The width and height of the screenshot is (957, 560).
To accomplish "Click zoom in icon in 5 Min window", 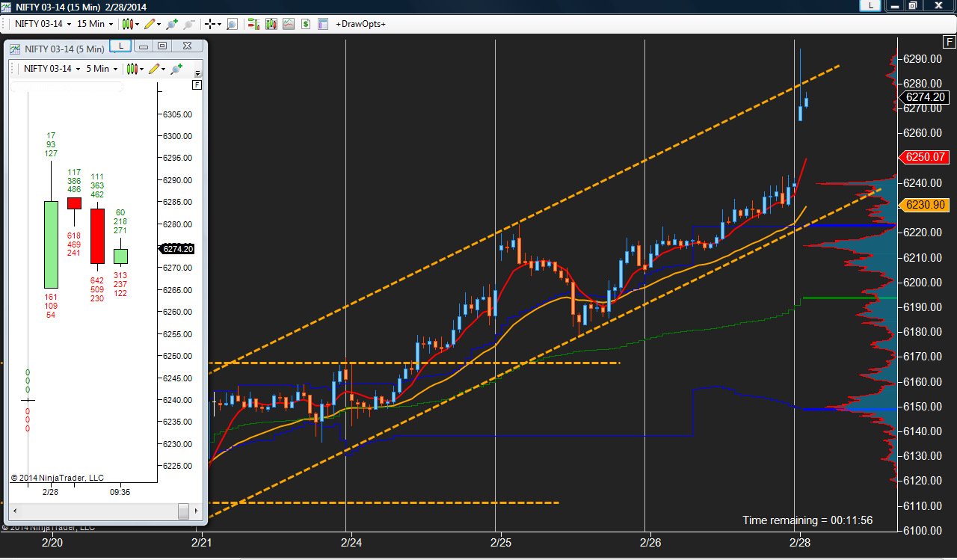I will click(x=176, y=69).
